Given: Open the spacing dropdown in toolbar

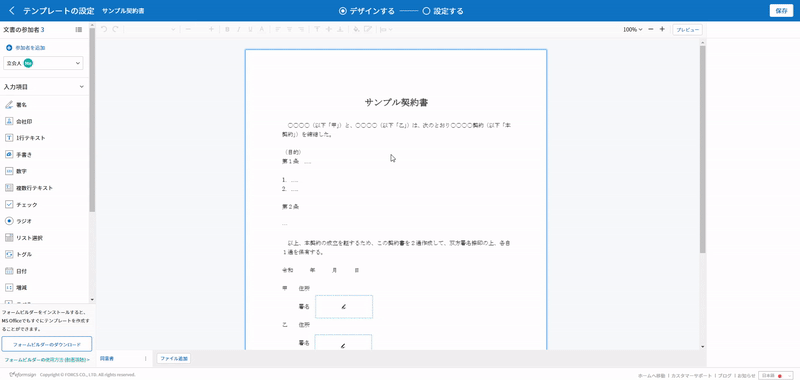Looking at the screenshot, I should [x=386, y=29].
